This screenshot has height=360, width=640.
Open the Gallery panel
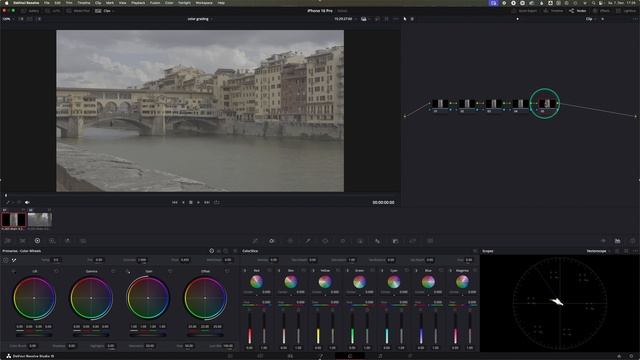point(30,11)
